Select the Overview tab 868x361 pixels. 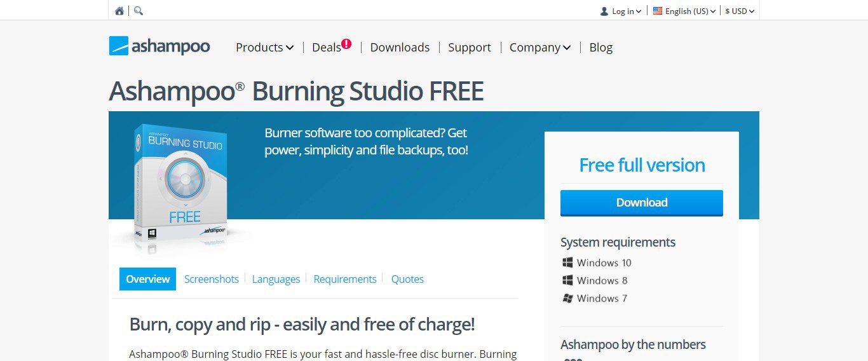(147, 279)
